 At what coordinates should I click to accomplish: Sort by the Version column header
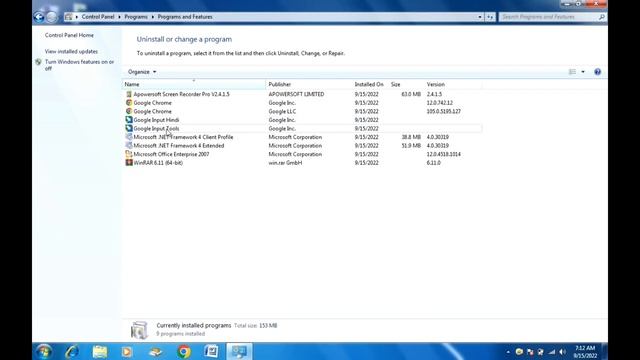(453, 84)
